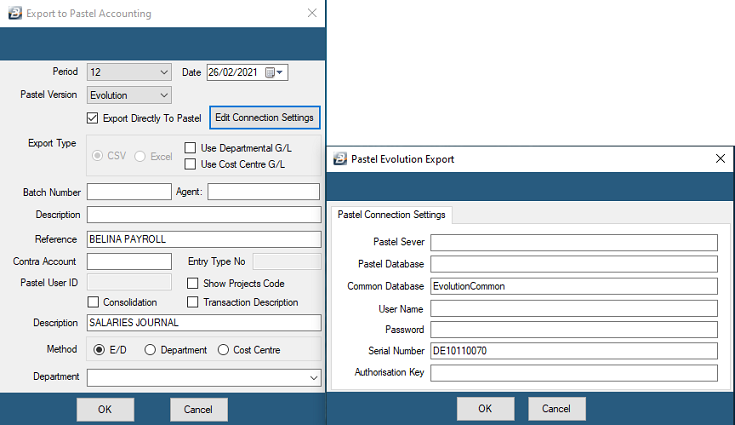Focus the Batch Number field

(129, 192)
